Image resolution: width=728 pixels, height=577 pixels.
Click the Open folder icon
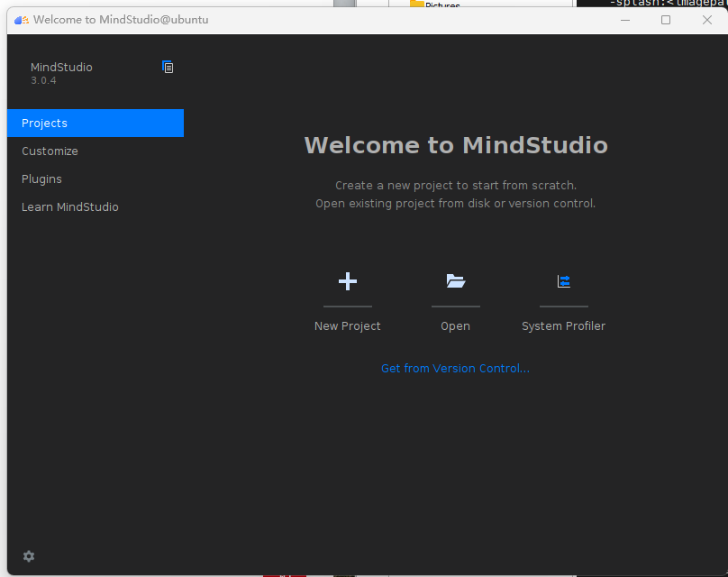point(456,281)
